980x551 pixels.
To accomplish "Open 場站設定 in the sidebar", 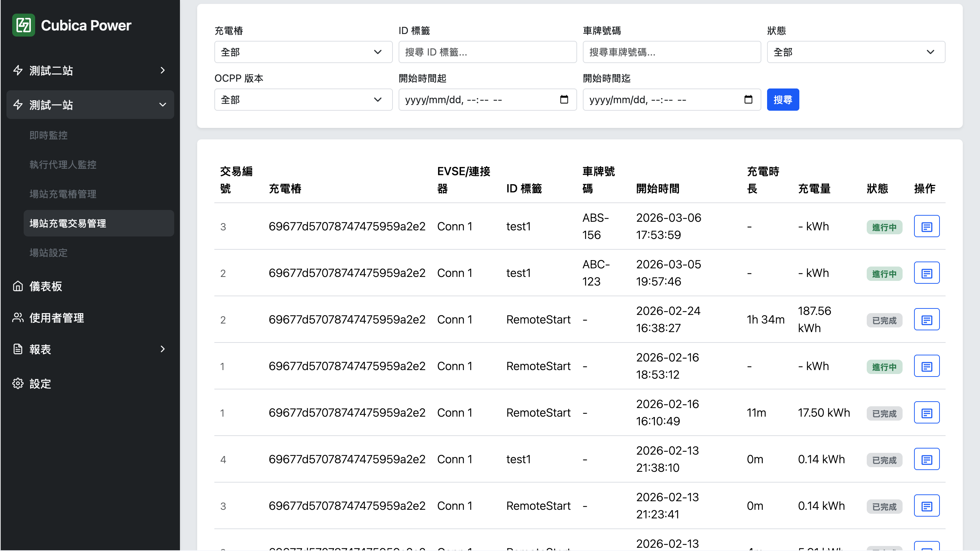I will [x=49, y=253].
